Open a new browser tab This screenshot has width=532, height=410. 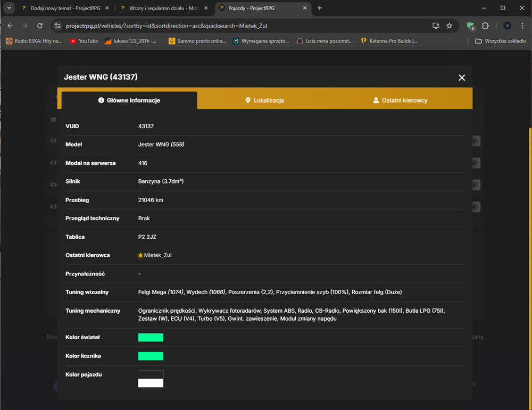pyautogui.click(x=320, y=8)
